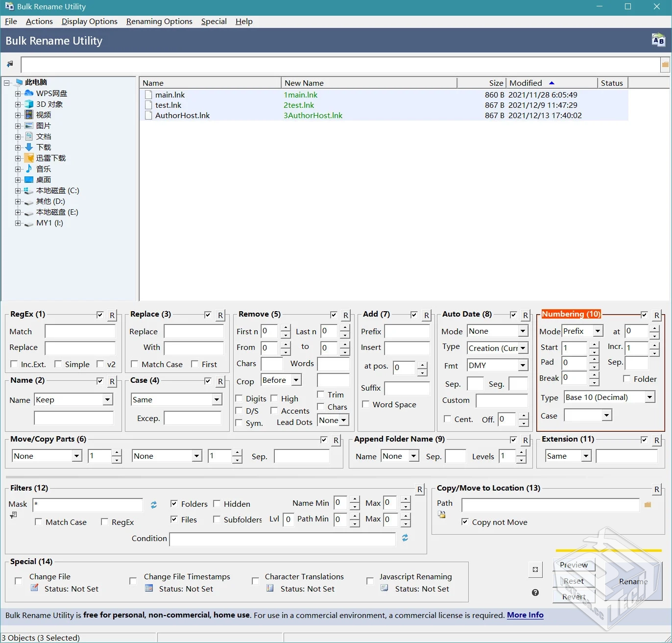The height and width of the screenshot is (643, 672).
Task: Click the RegEx Match input field
Action: (80, 332)
